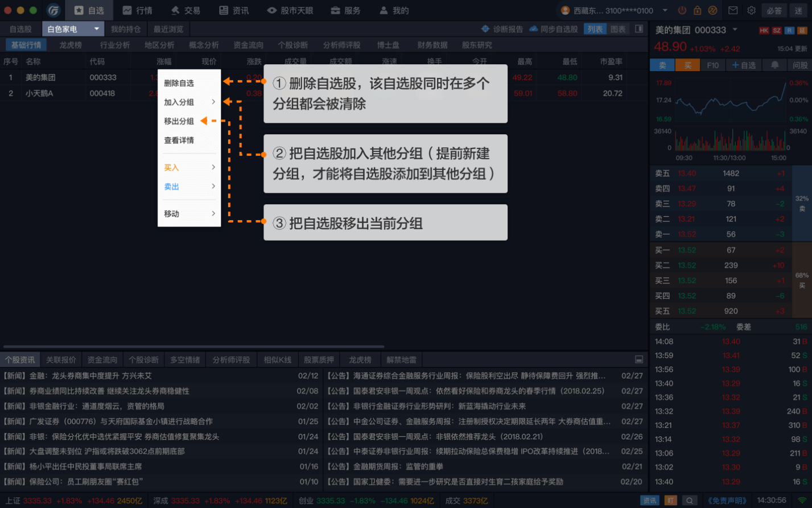The height and width of the screenshot is (508, 812).
Task: Click the HK market badge
Action: click(x=764, y=31)
